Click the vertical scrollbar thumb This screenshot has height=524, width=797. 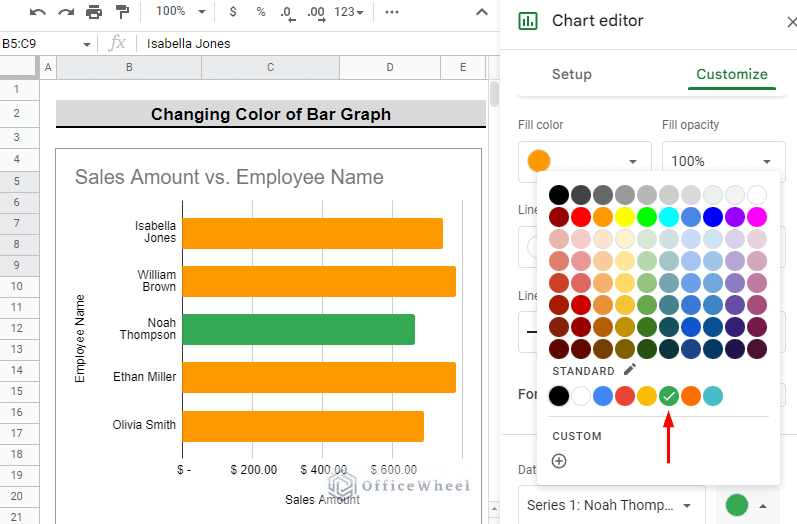(x=494, y=94)
